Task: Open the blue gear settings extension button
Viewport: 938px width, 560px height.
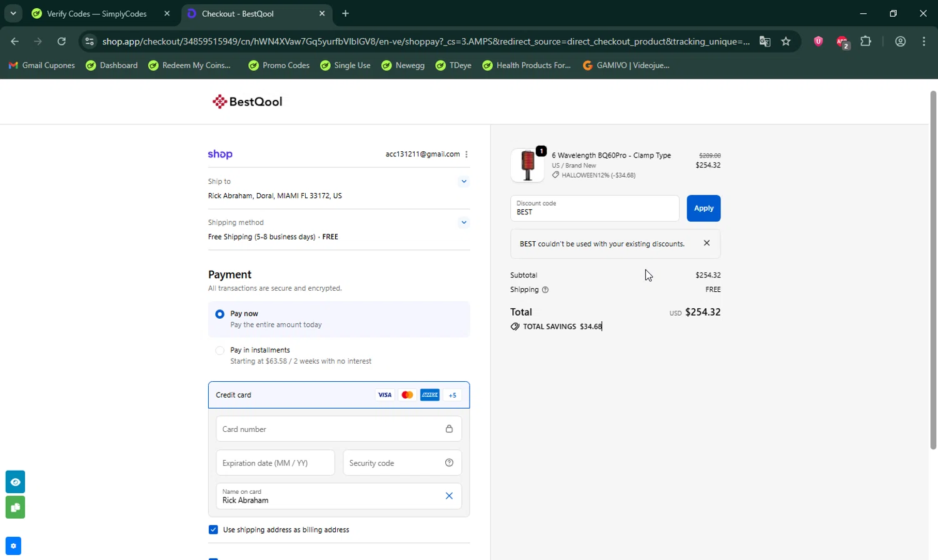Action: [x=13, y=546]
